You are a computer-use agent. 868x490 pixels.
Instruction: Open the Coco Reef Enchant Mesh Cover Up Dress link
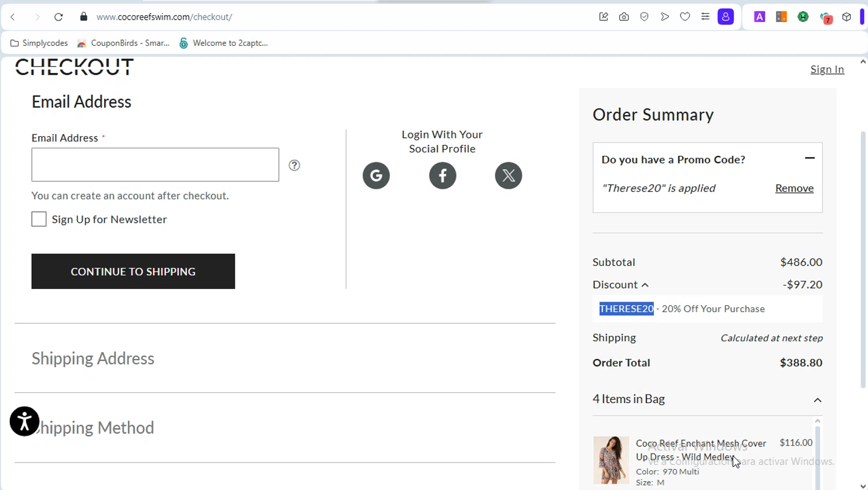pos(701,450)
